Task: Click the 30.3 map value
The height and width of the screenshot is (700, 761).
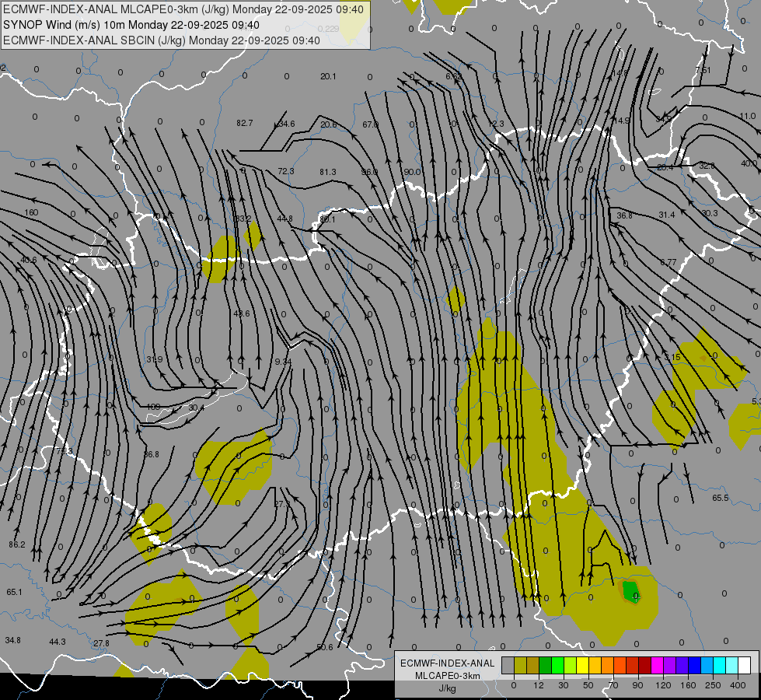Action: coord(709,213)
